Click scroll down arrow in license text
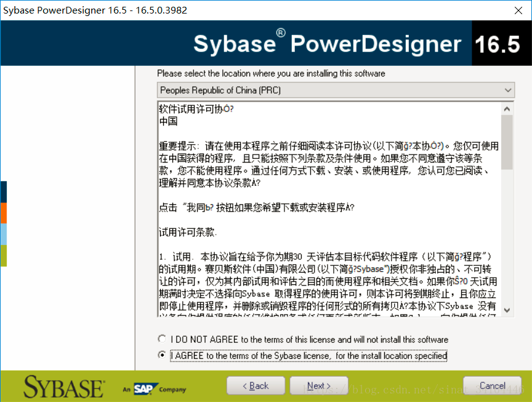Viewport: 532px width, 402px height. coord(507,310)
